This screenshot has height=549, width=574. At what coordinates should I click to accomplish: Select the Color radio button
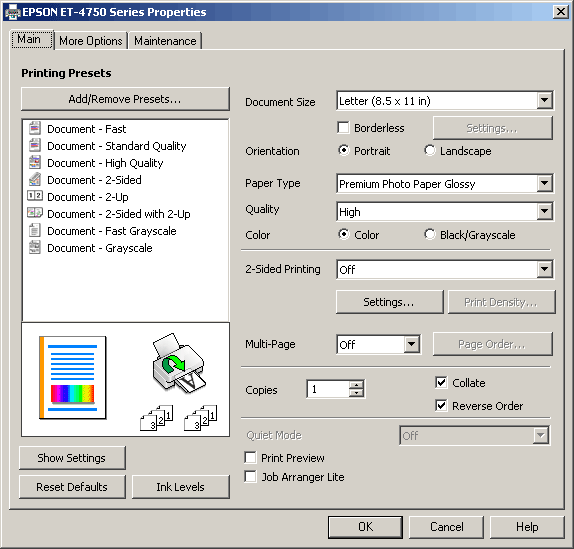tap(343, 234)
